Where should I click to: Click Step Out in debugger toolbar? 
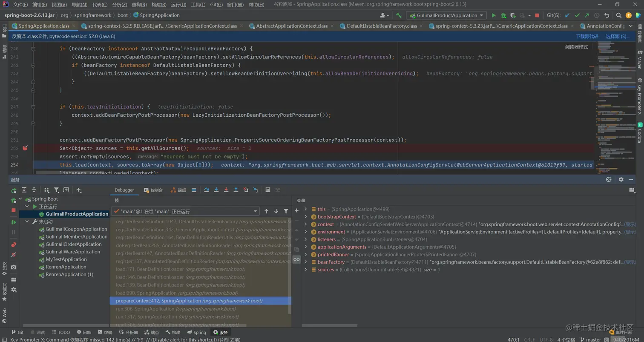click(x=236, y=190)
